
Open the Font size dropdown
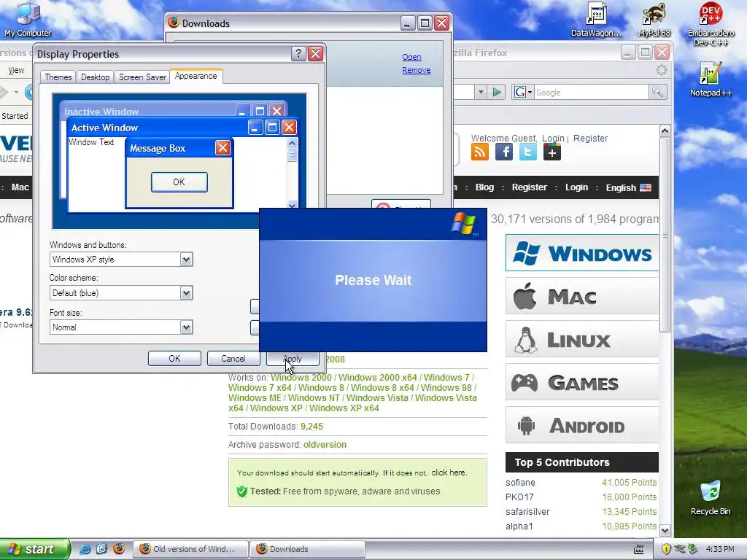[186, 327]
